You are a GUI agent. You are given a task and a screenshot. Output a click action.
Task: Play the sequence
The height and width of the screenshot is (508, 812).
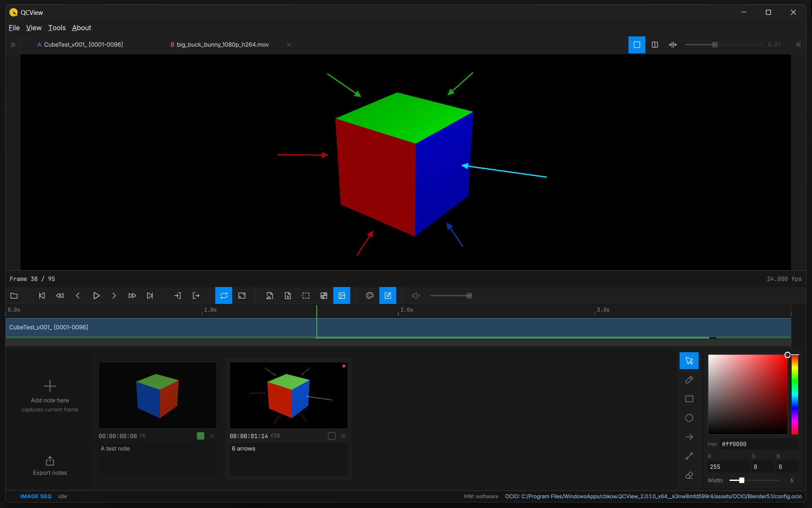[96, 295]
